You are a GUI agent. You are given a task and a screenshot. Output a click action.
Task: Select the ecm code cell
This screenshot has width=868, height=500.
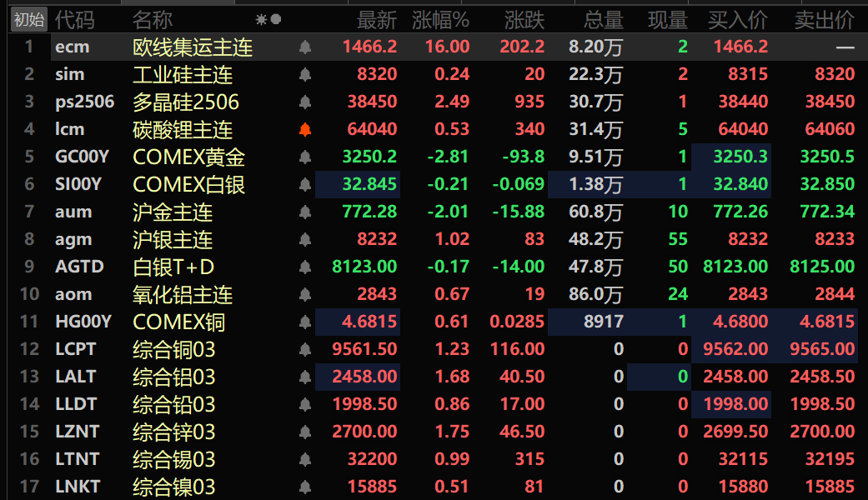[x=72, y=47]
